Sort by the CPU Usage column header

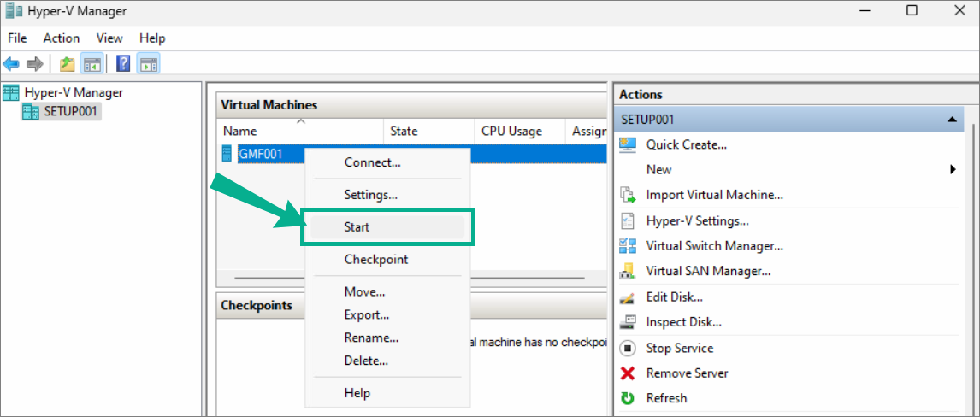[x=519, y=131]
